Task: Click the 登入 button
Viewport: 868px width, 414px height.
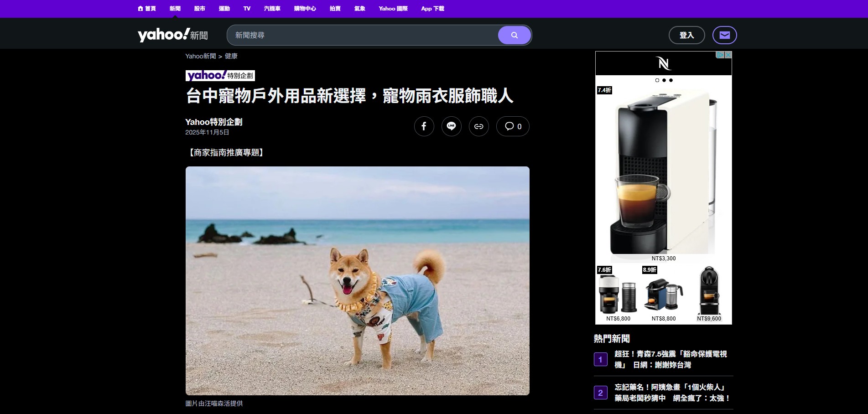Action: click(686, 35)
